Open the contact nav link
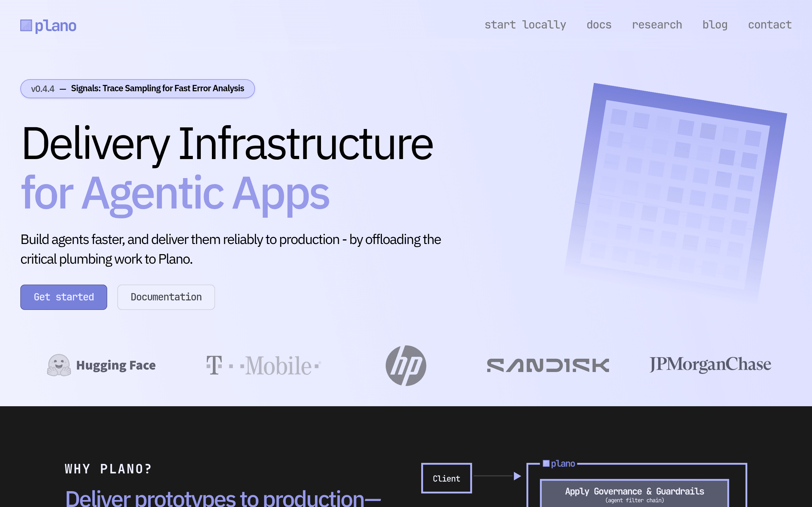 pos(770,25)
